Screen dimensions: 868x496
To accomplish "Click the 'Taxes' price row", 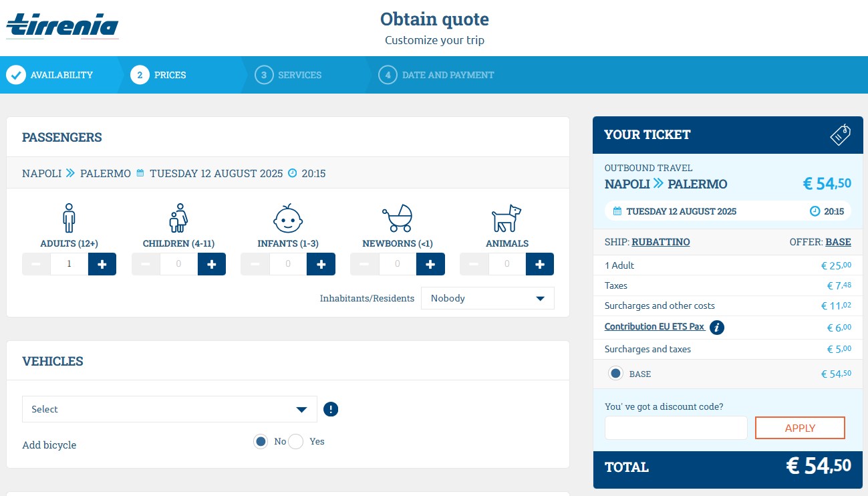I will [727, 285].
